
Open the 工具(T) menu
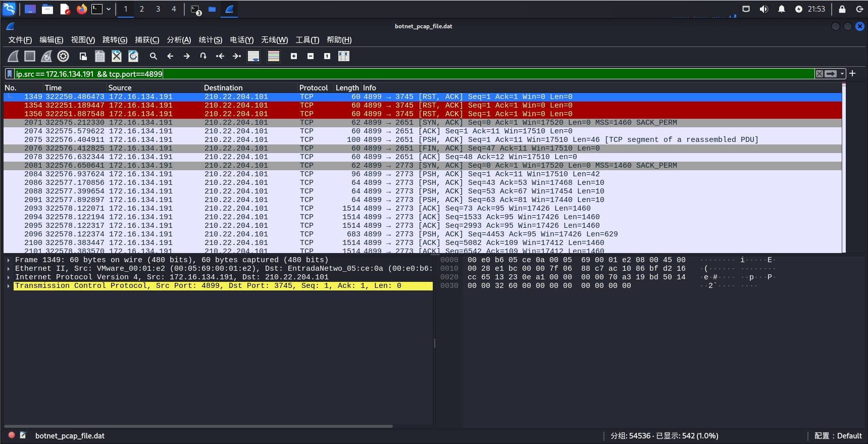point(307,40)
